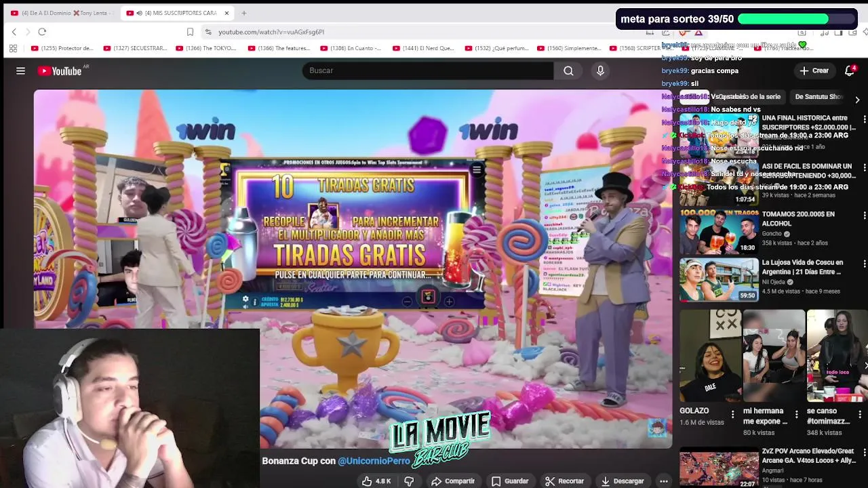Select the De Santutu Show filter chip
Screen dimensions: 868x488
coord(819,96)
